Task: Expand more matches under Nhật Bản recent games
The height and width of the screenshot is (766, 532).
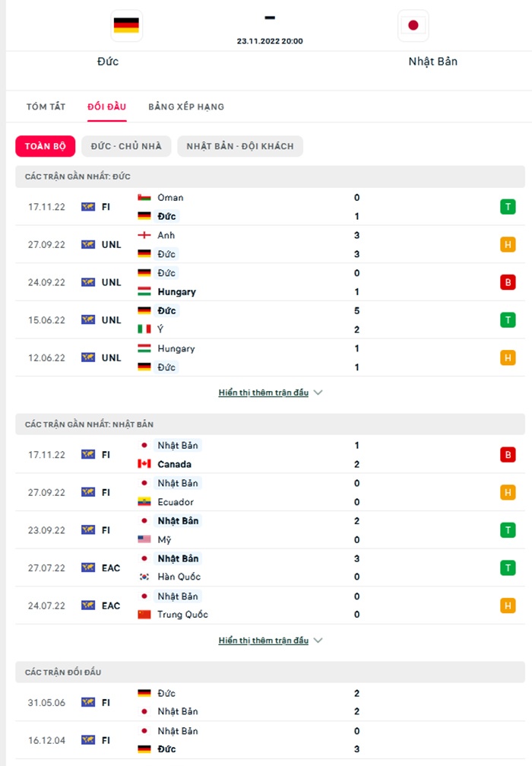Action: click(264, 640)
